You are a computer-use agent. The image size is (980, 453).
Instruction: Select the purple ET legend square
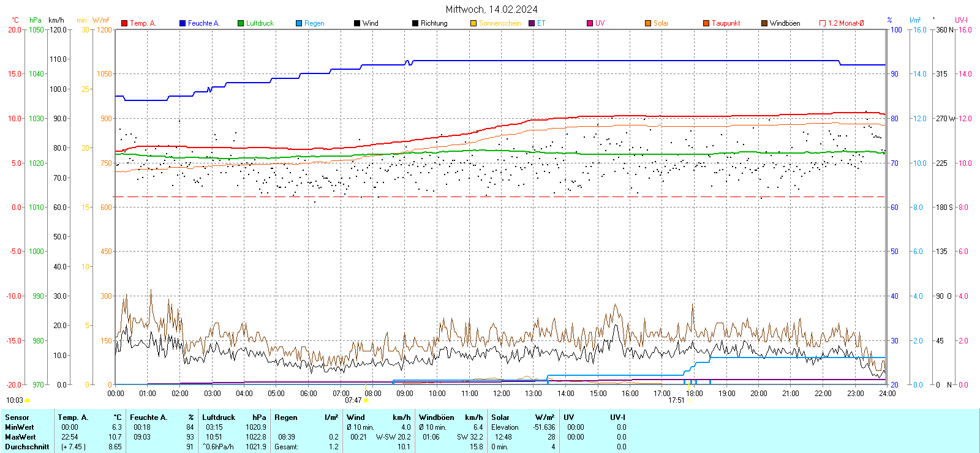click(532, 23)
